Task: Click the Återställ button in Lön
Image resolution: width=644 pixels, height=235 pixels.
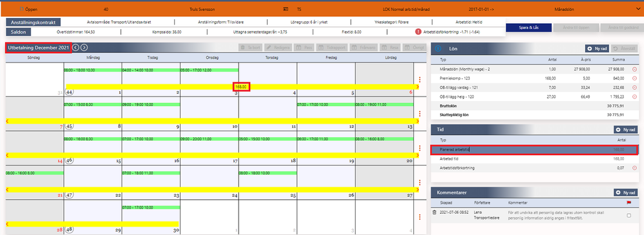Action: (x=624, y=48)
